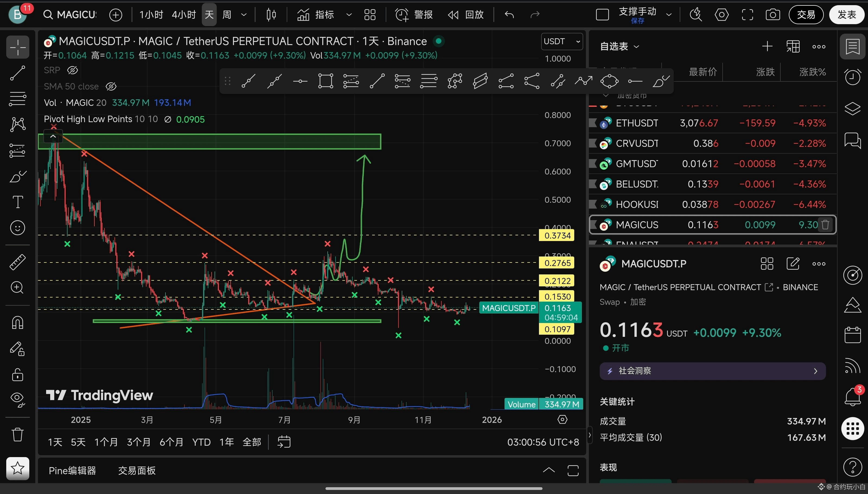Enter fullscreen mode

point(747,15)
